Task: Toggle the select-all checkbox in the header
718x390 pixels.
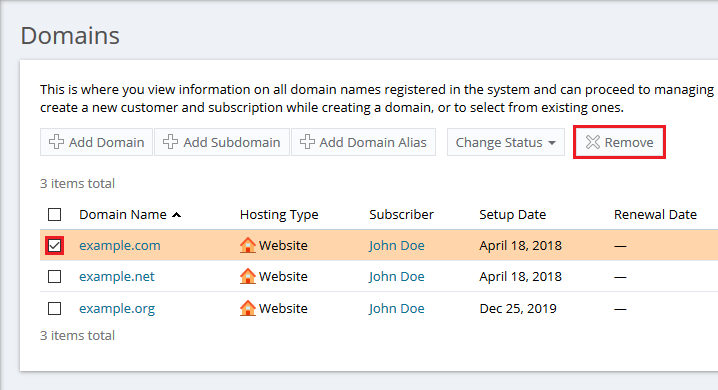Action: [54, 214]
